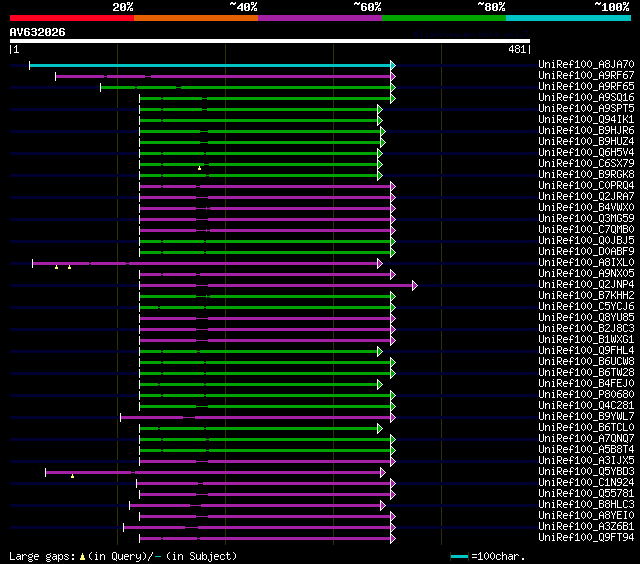Open the UniRef100_B9YWL7 hit label
Viewport: 640px width, 564px height.
click(x=585, y=417)
